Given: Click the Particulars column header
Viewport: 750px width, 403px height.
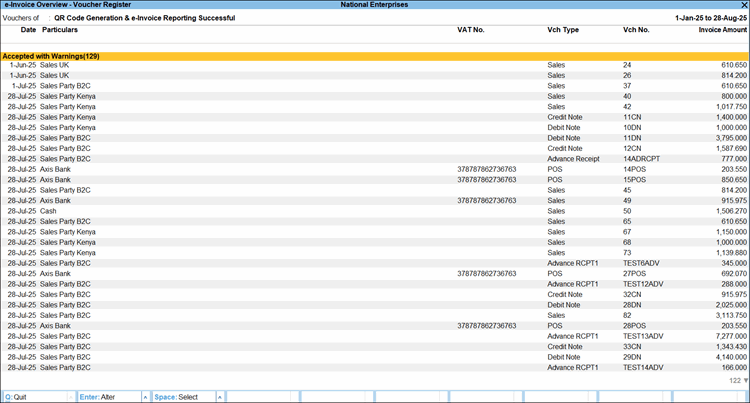Looking at the screenshot, I should tap(61, 31).
